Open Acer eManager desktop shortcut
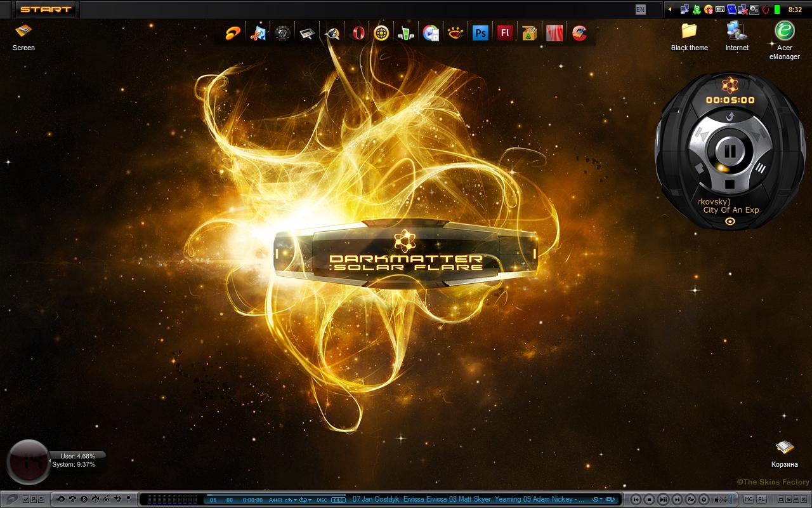Viewport: 812px width, 508px height. click(x=785, y=41)
